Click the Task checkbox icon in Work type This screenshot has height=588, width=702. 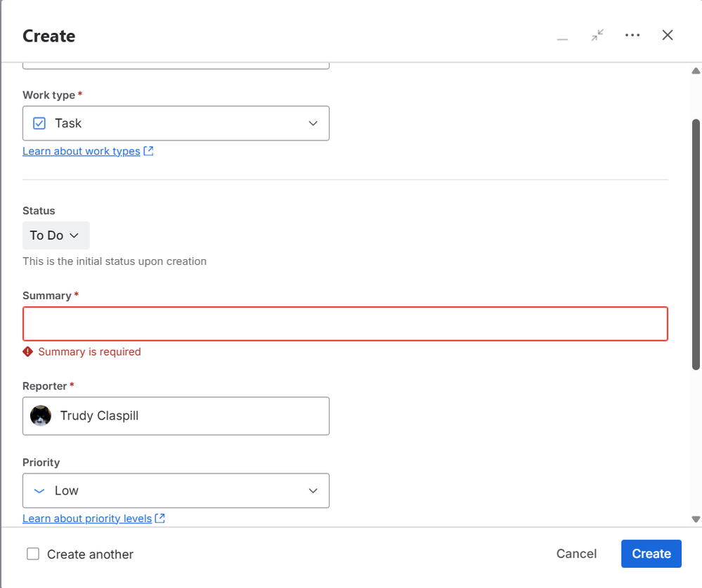(40, 124)
